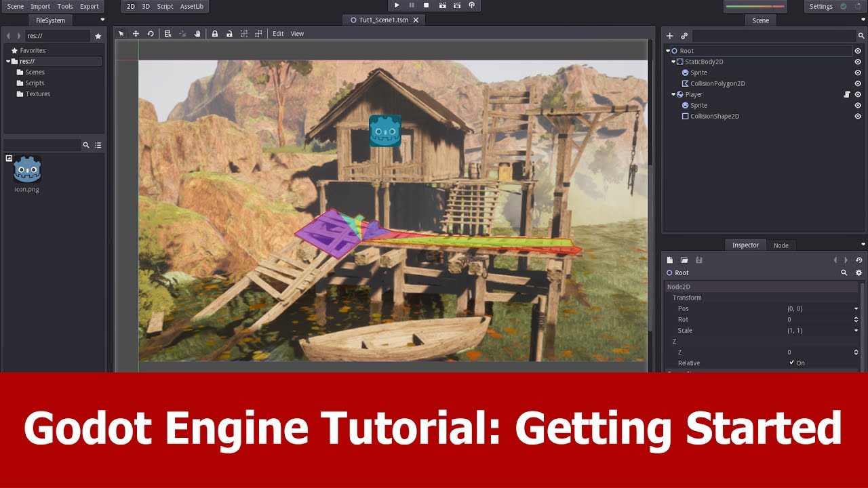Toggle visibility of the Root node

tap(858, 51)
